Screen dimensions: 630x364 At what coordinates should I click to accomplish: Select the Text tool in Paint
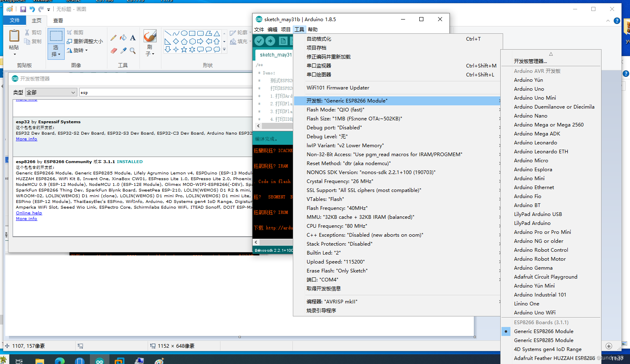tap(133, 38)
